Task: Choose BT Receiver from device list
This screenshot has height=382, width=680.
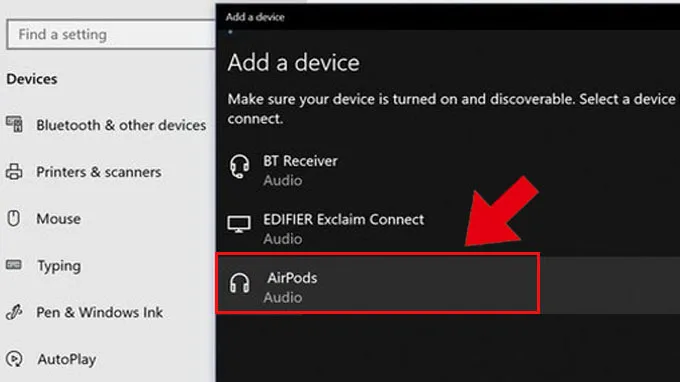Action: [448, 170]
